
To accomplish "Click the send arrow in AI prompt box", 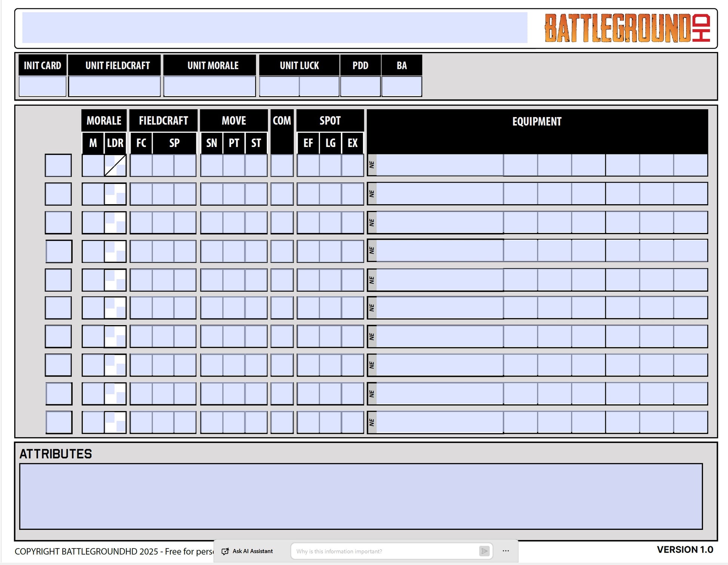I will pyautogui.click(x=484, y=551).
